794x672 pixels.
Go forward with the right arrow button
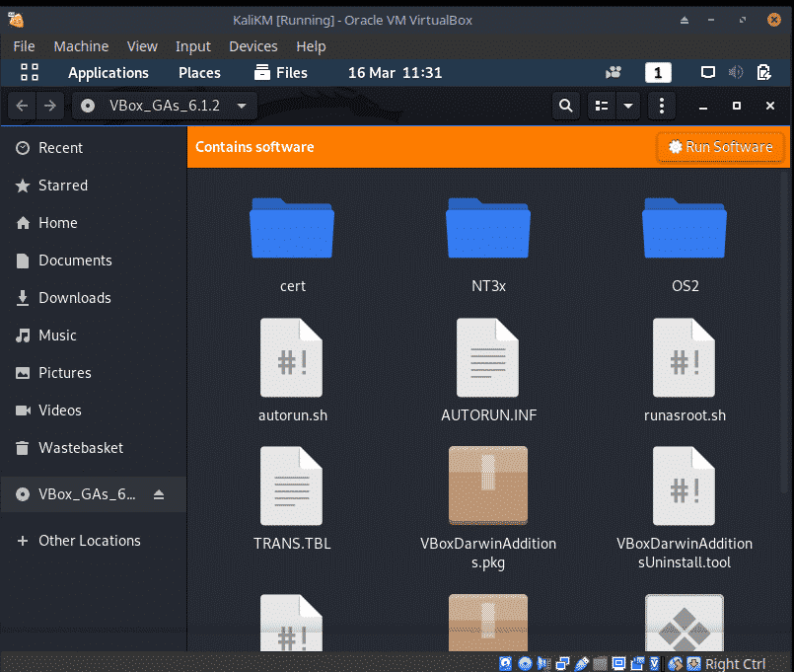tap(50, 106)
